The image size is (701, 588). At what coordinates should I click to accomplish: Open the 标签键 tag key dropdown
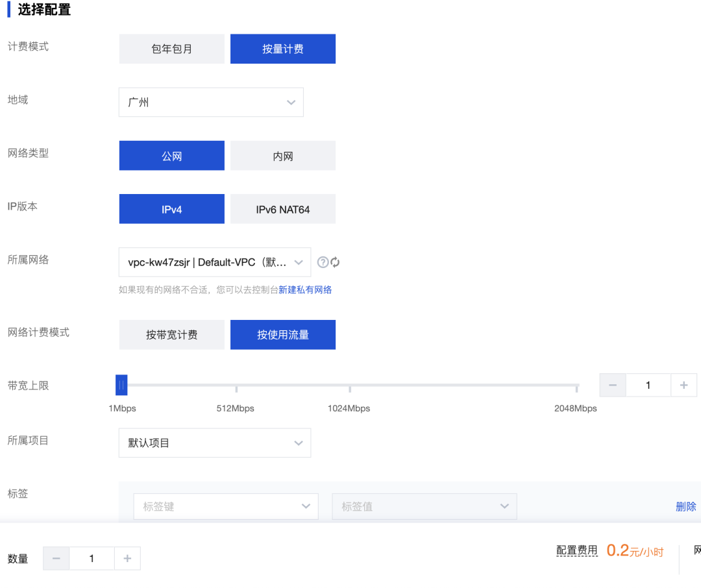[x=226, y=506]
